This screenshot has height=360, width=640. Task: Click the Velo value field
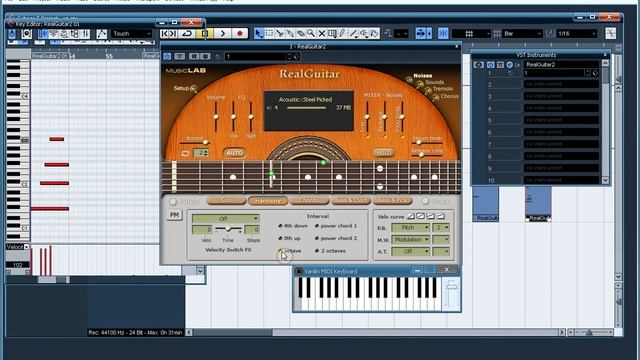point(202,230)
